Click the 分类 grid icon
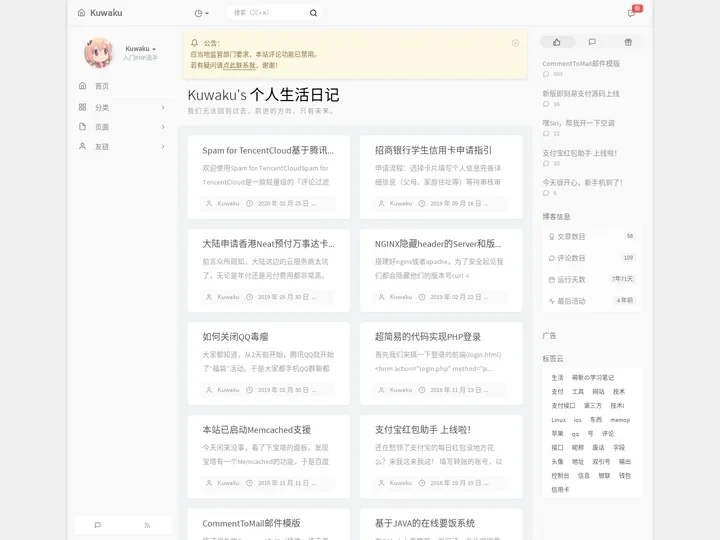This screenshot has width=720, height=540. (x=83, y=107)
